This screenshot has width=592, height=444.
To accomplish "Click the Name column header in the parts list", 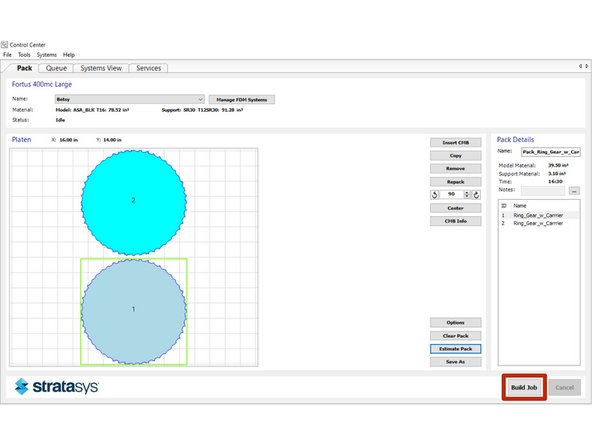I will pyautogui.click(x=520, y=206).
